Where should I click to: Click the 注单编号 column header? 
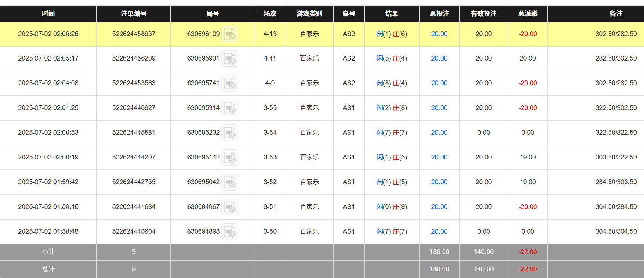[133, 14]
